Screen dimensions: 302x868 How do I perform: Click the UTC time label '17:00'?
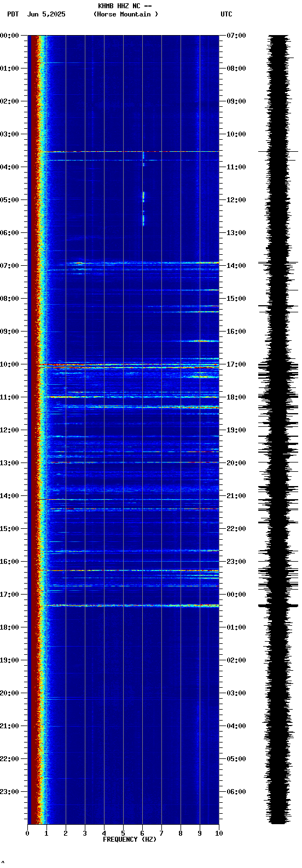[236, 364]
